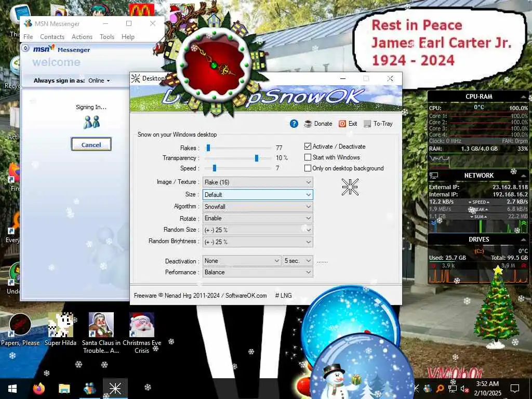This screenshot has width=532, height=399.
Task: Open the # LNG language menu
Action: [x=283, y=296]
